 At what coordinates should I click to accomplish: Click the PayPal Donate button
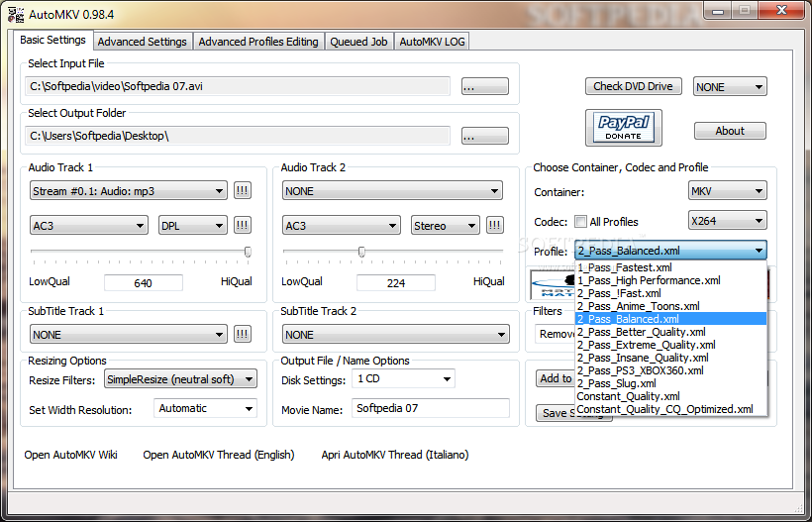[x=624, y=128]
